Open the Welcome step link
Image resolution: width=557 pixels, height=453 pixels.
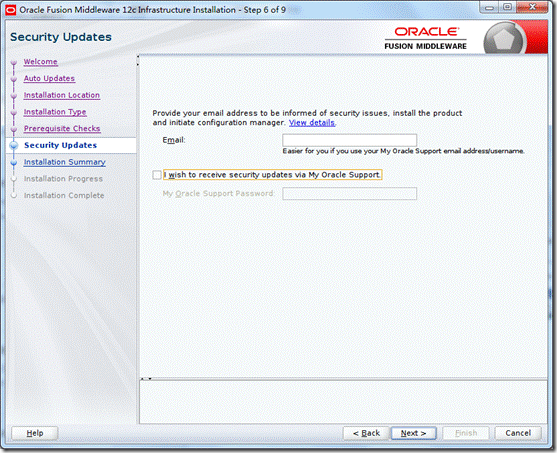point(40,61)
